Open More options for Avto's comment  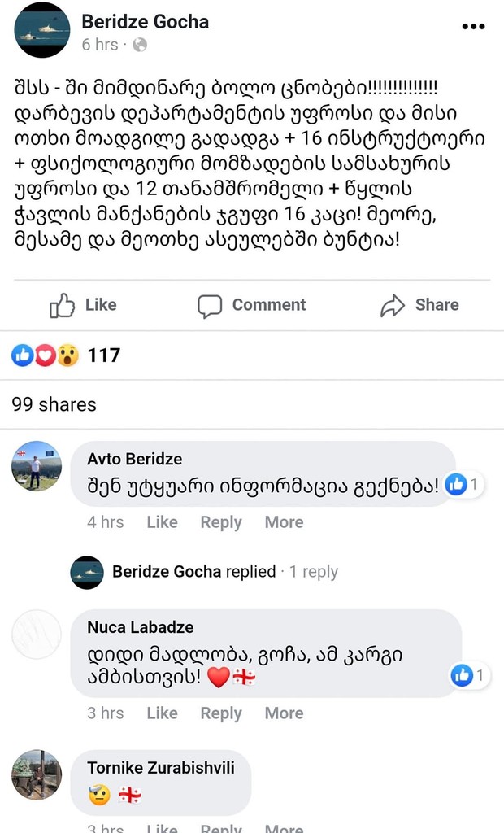pyautogui.click(x=284, y=522)
